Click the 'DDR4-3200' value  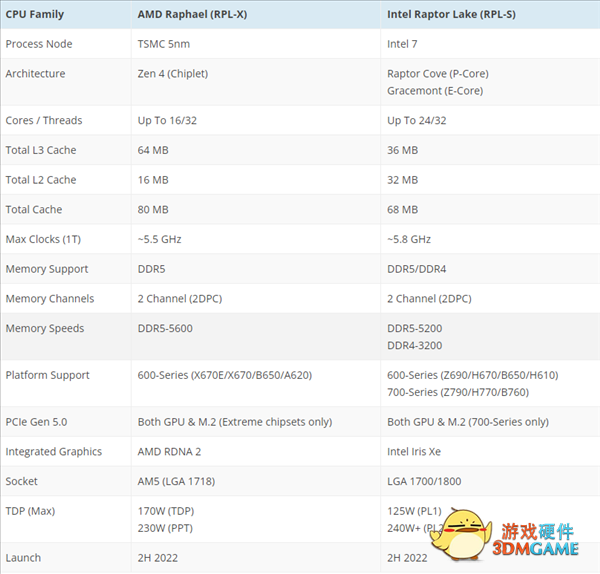(414, 346)
